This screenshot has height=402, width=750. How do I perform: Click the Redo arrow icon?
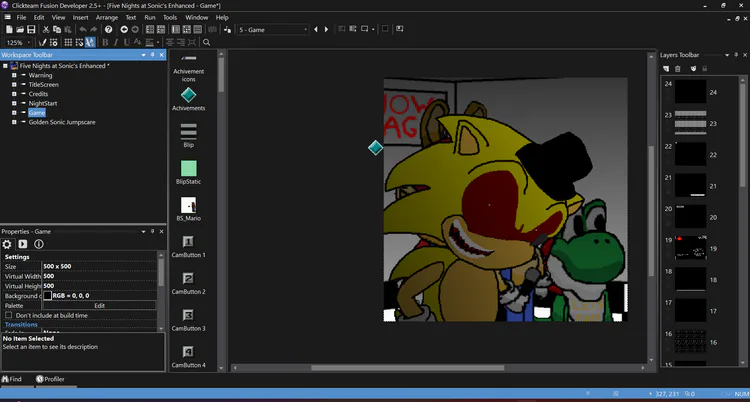coord(94,30)
